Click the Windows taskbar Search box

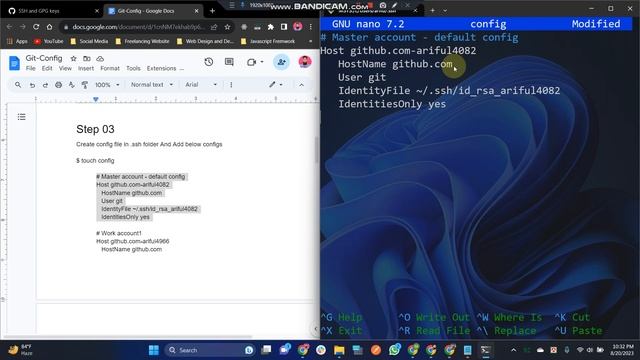(x=210, y=350)
